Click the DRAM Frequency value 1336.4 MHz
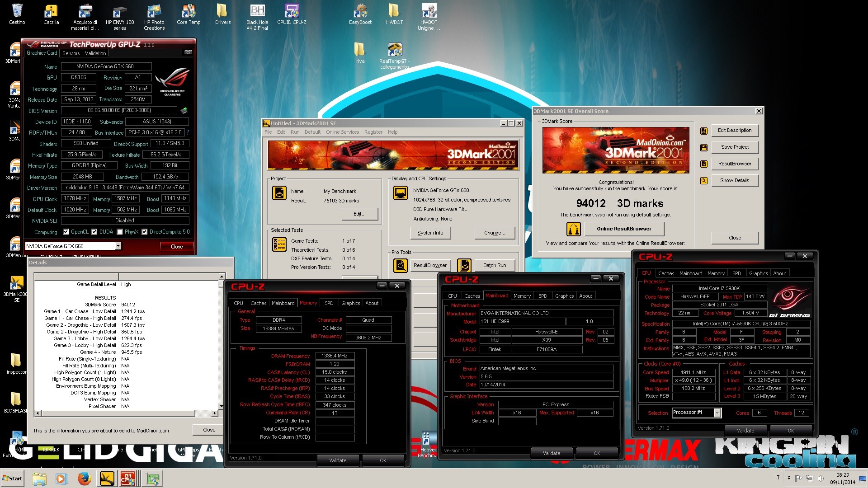 [x=335, y=356]
